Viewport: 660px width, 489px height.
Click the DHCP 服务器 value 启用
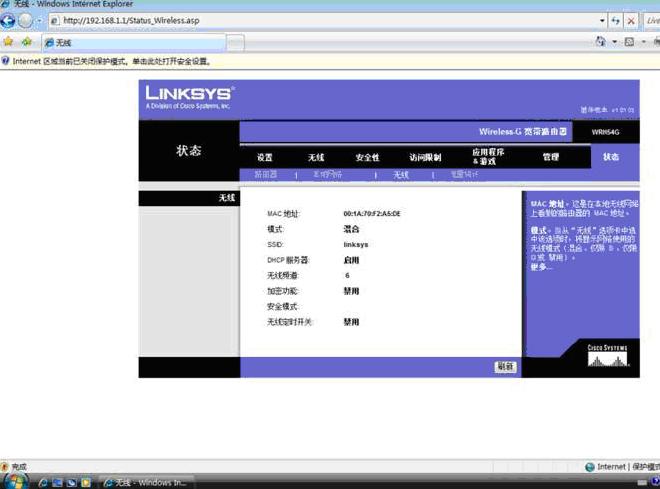pos(351,260)
